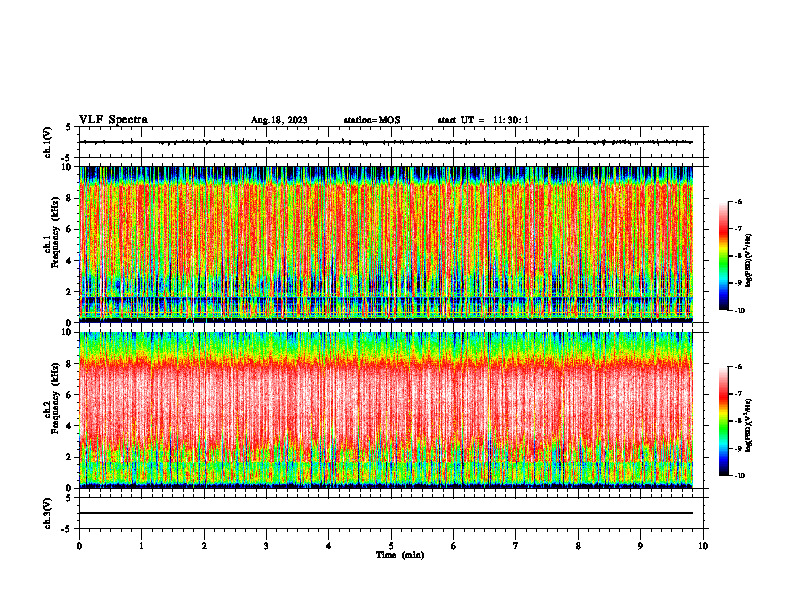792x612 pixels.
Task: Click the ch.2 color bar unit label
Action: tap(749, 425)
